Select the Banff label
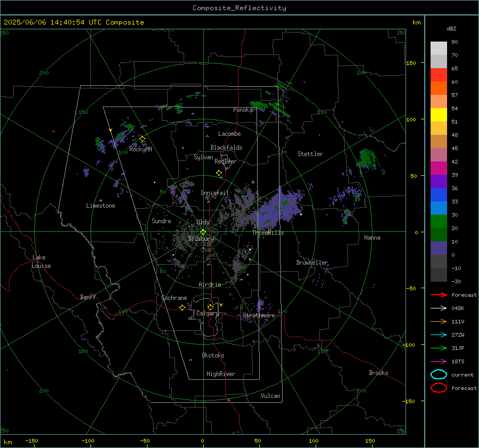 (x=88, y=297)
